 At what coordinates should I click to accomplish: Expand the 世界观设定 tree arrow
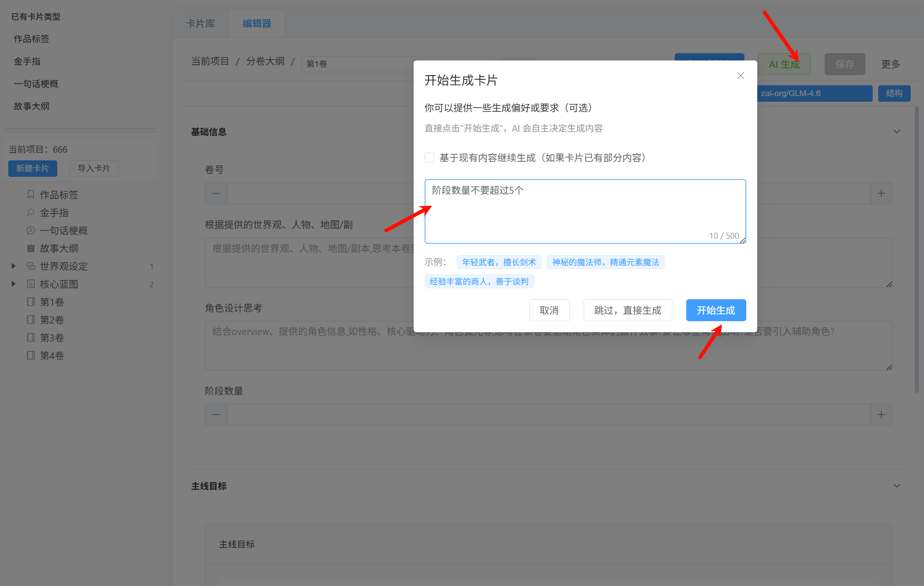(14, 266)
